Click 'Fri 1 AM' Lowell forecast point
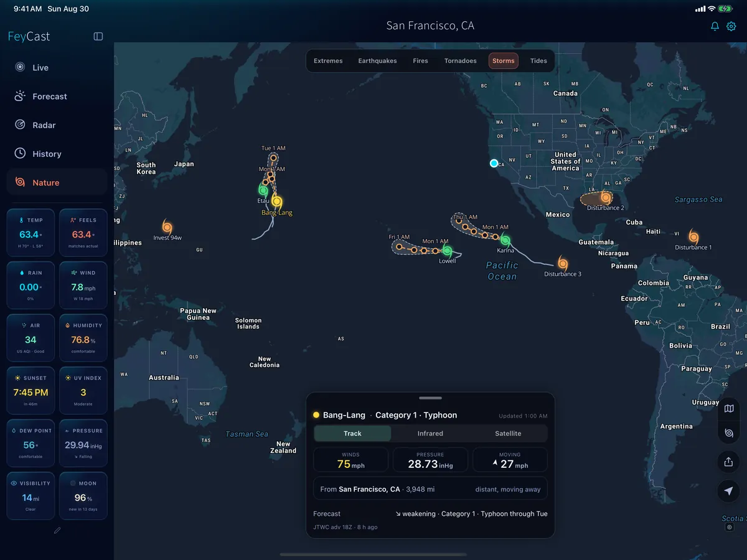Image resolution: width=747 pixels, height=560 pixels. 399,246
